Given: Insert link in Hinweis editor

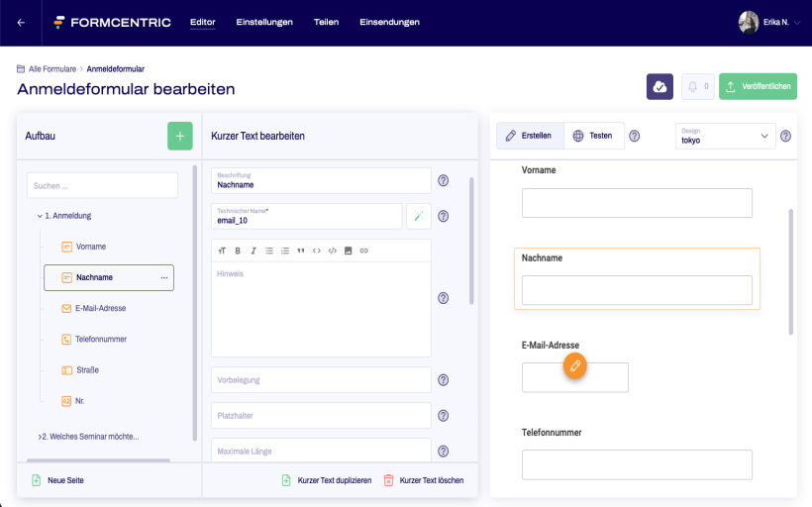Looking at the screenshot, I should [364, 251].
